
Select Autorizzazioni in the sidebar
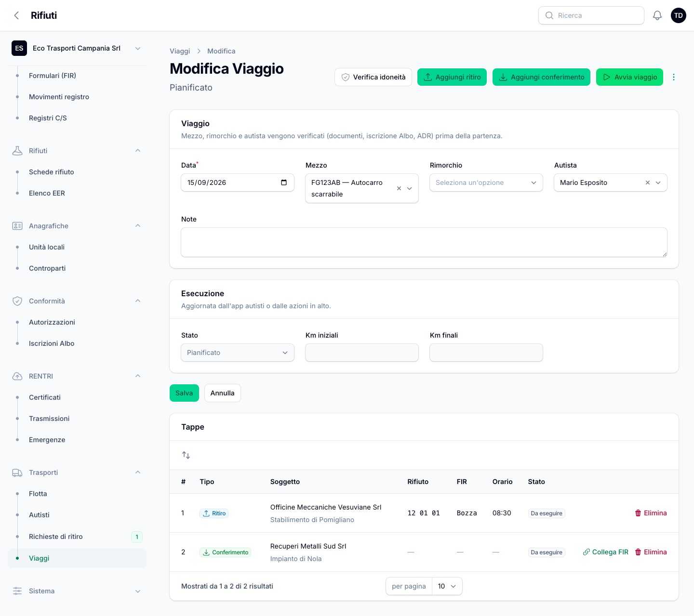click(x=52, y=322)
